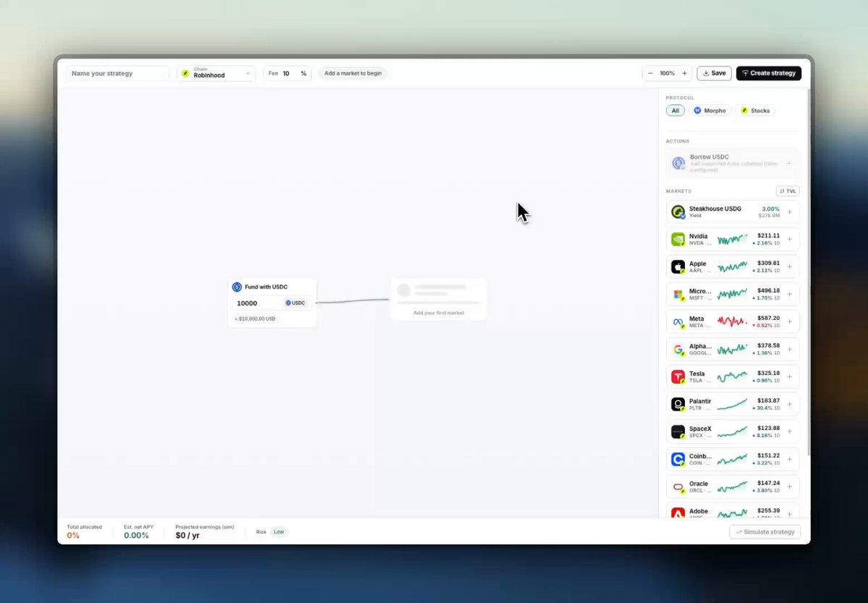The height and width of the screenshot is (603, 868).
Task: Click the Steakhouse USDG market logo
Action: tap(678, 211)
